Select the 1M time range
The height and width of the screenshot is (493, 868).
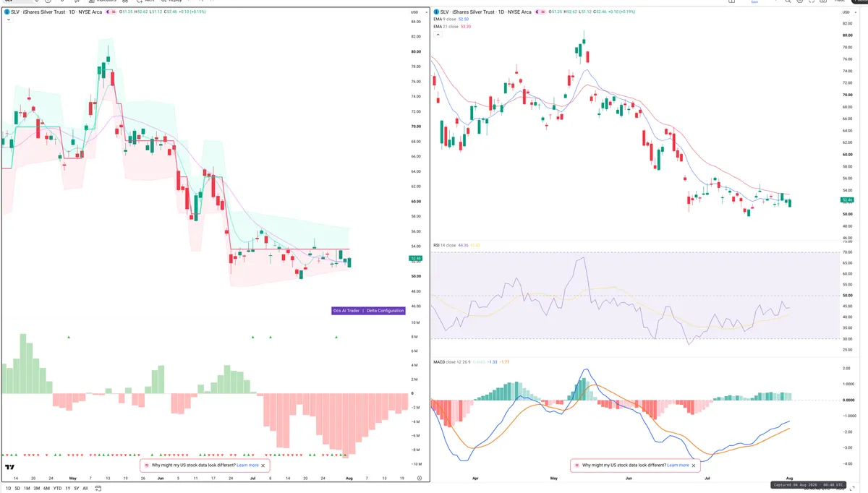click(27, 489)
